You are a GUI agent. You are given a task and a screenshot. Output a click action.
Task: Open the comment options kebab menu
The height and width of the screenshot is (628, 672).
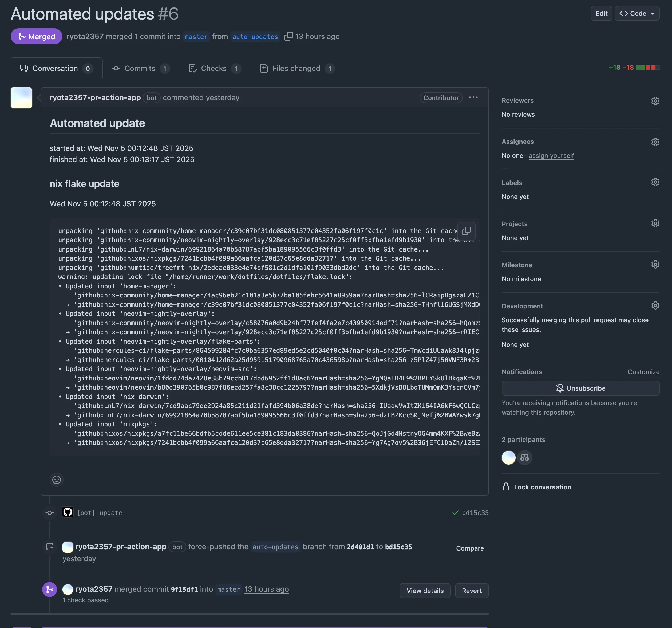[x=473, y=97]
